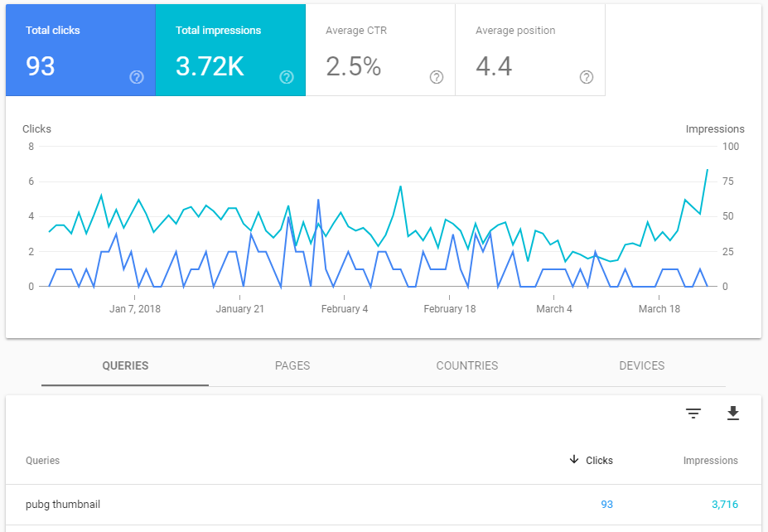
Task: Switch to the Queries tab
Action: coord(125,365)
